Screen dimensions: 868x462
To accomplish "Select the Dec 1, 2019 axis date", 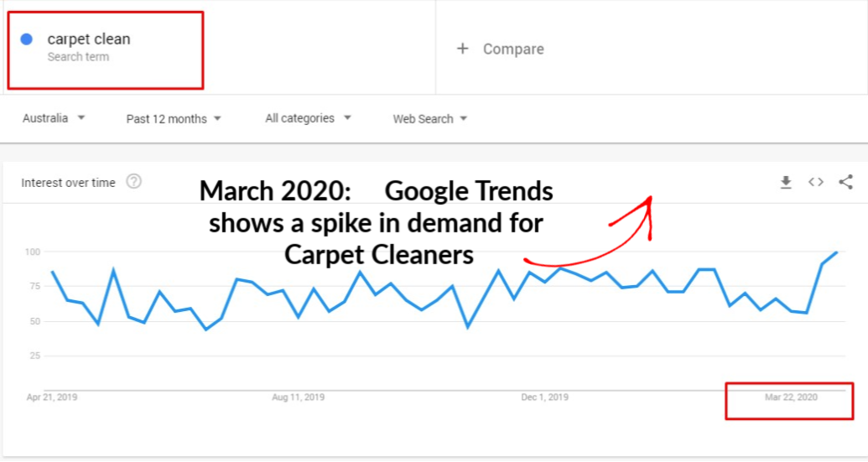I will click(x=545, y=397).
